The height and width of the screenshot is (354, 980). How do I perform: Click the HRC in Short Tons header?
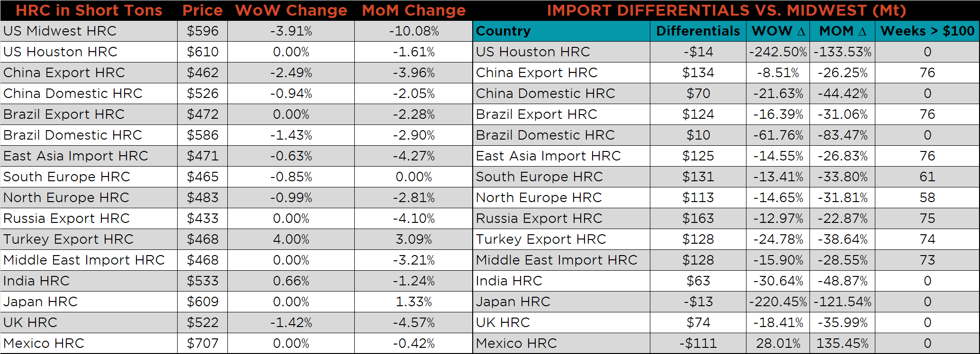[89, 10]
